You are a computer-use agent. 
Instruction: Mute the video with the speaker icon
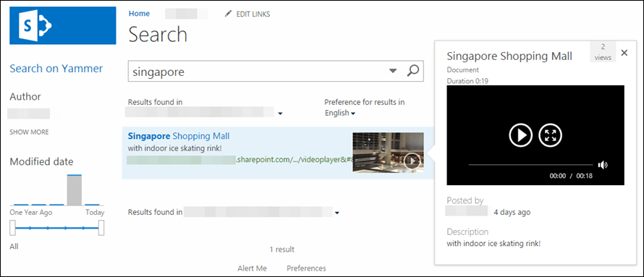pyautogui.click(x=603, y=165)
